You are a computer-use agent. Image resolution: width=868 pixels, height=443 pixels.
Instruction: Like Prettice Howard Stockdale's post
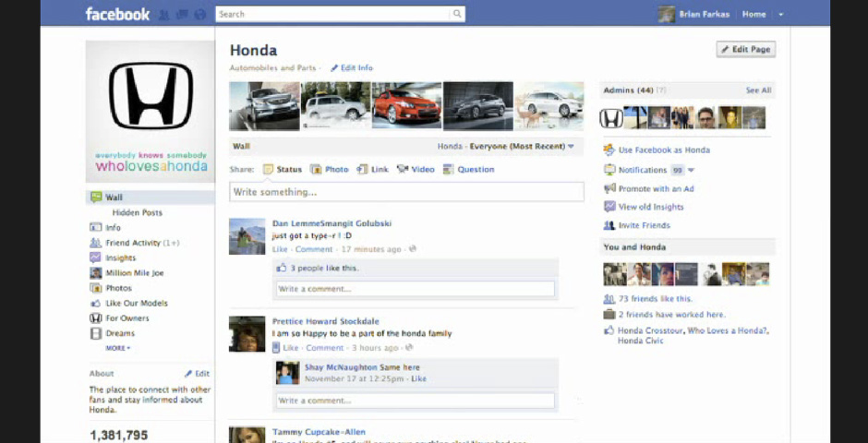coord(291,348)
